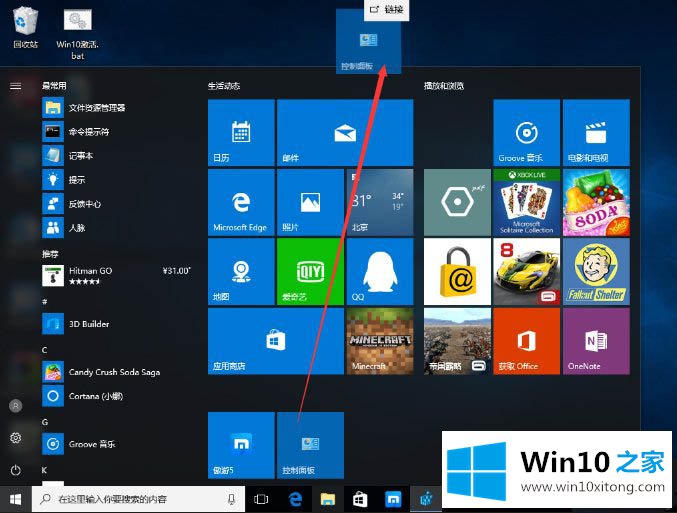Click the K letter group header
Image resolution: width=677 pixels, height=513 pixels.
click(x=44, y=469)
